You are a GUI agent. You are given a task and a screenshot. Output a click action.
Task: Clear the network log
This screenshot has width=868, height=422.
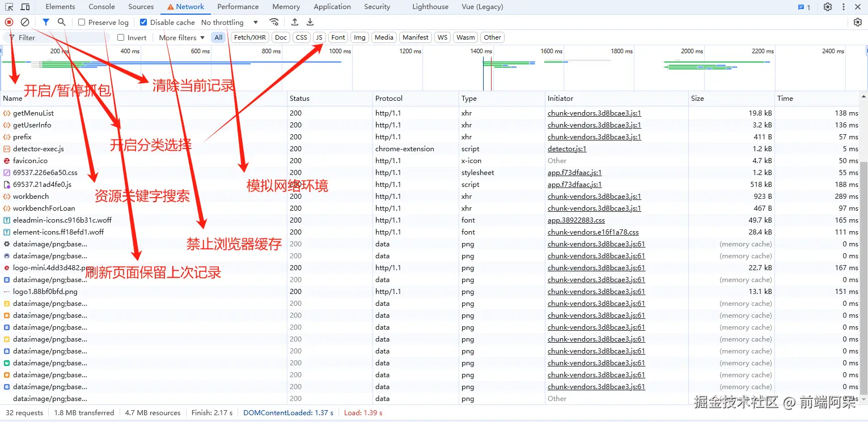tap(25, 22)
